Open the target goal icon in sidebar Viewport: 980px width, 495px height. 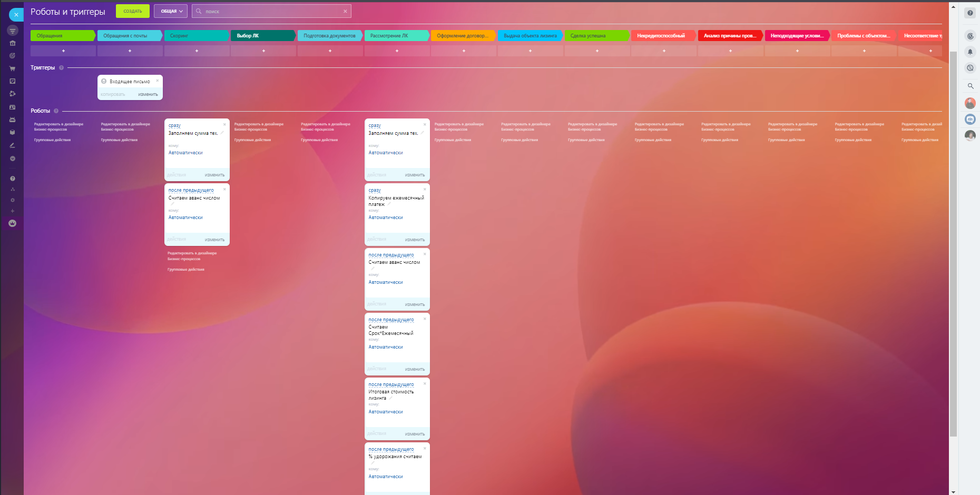click(13, 56)
